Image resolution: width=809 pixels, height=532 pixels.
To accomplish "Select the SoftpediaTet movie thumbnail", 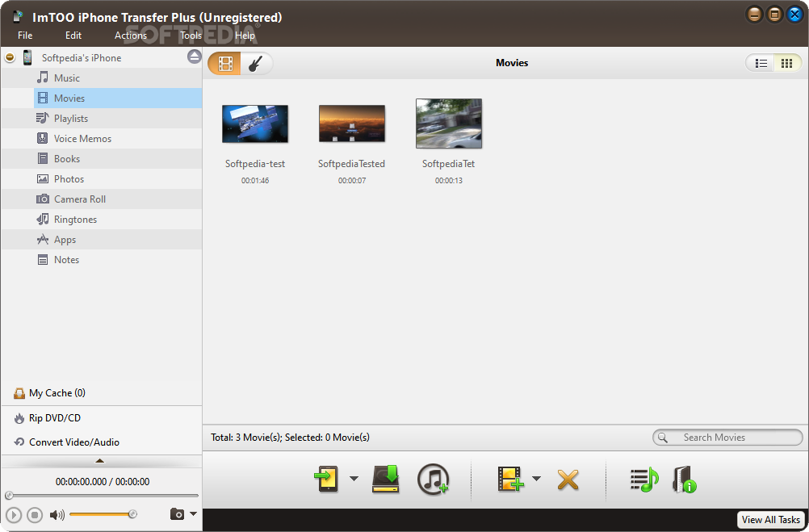I will pos(449,124).
